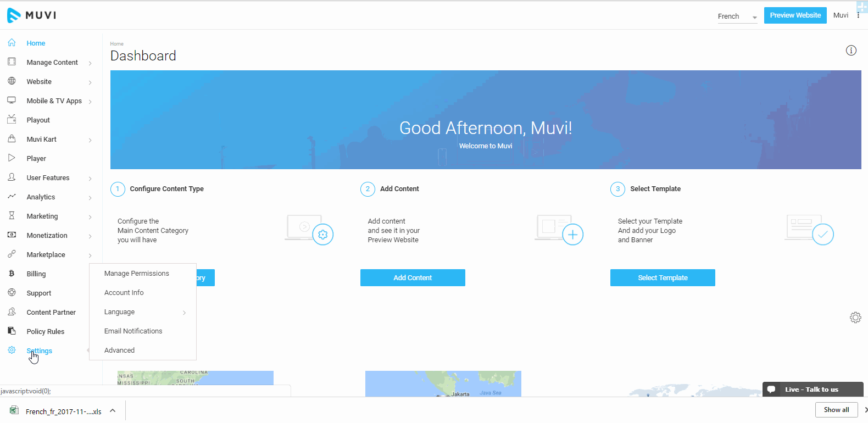Expand the Marketplace submenu chevron

click(90, 255)
